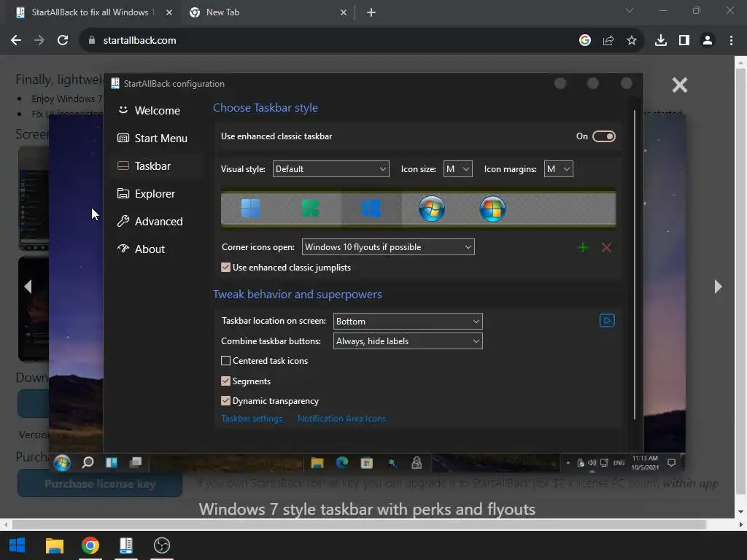Show the previous screenshot with left arrow

tap(28, 287)
